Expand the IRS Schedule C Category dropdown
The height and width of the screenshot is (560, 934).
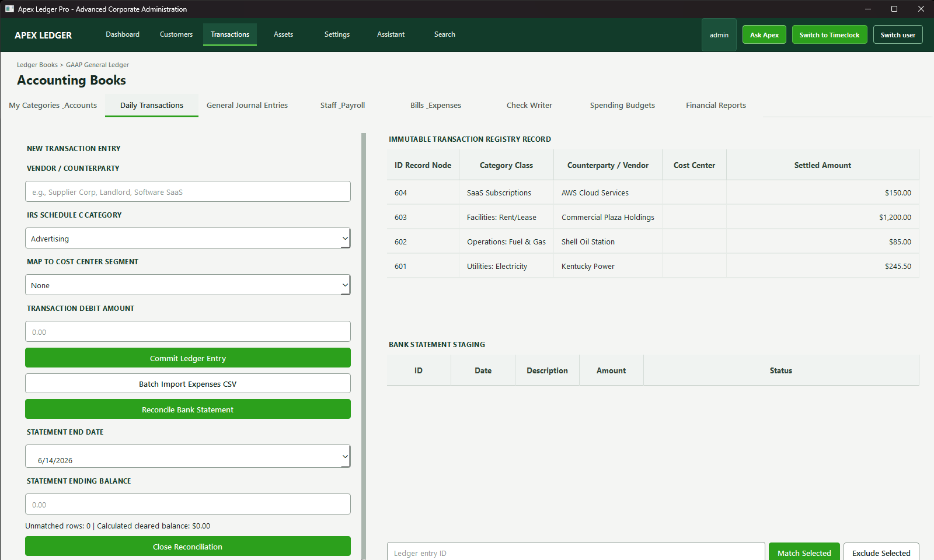click(x=188, y=239)
